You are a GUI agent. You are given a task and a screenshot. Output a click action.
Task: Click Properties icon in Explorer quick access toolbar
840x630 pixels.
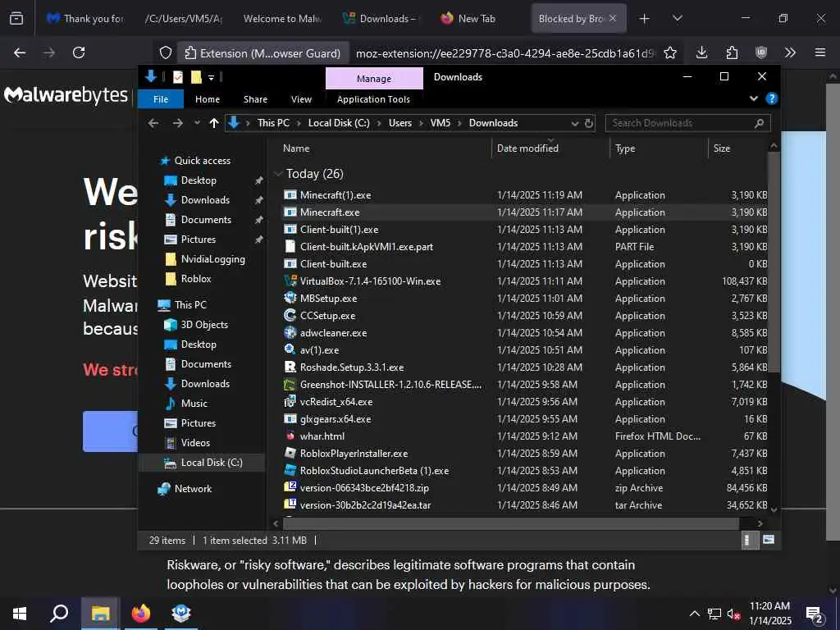178,77
